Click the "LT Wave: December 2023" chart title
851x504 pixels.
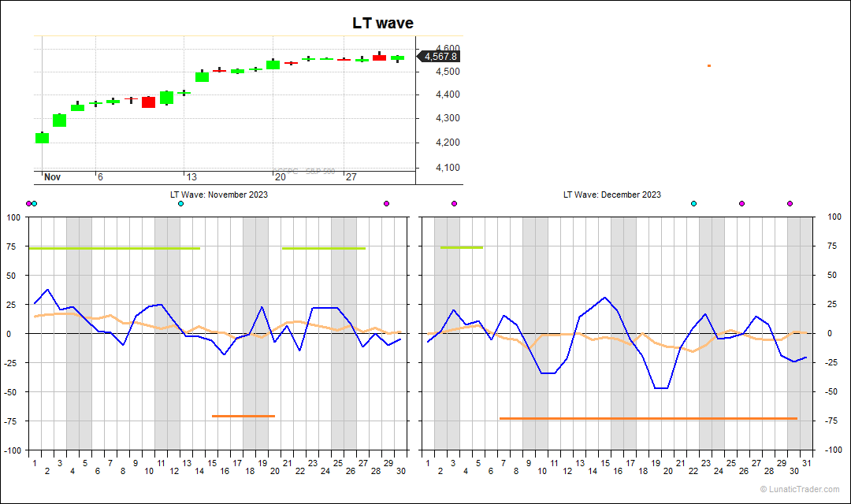[x=611, y=195]
